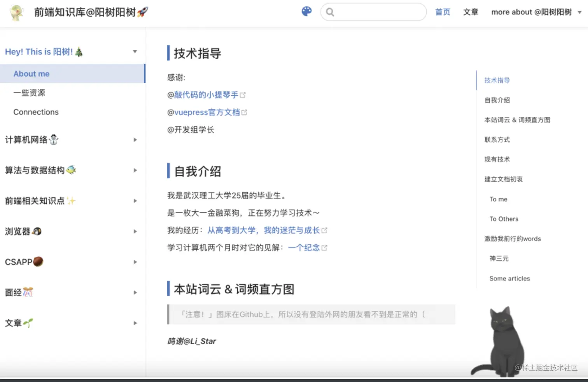Select 文章 in the top navigation
The width and height of the screenshot is (588, 382).
(x=471, y=12)
